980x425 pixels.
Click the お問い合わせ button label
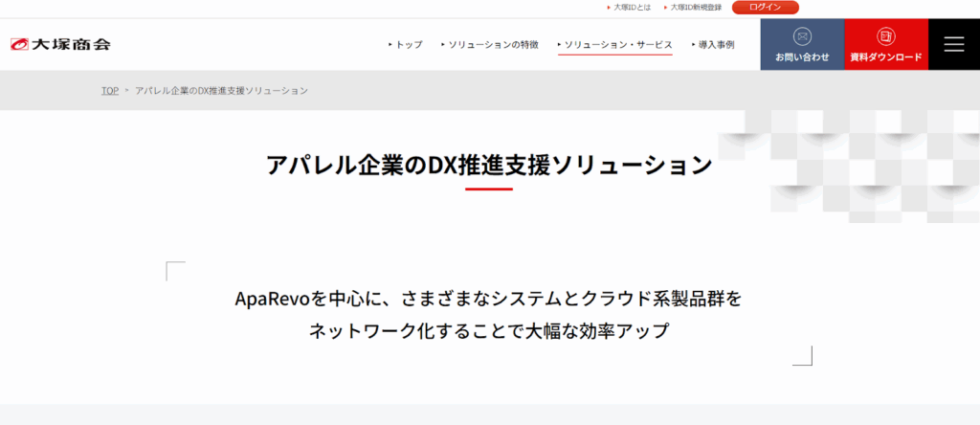tap(802, 57)
